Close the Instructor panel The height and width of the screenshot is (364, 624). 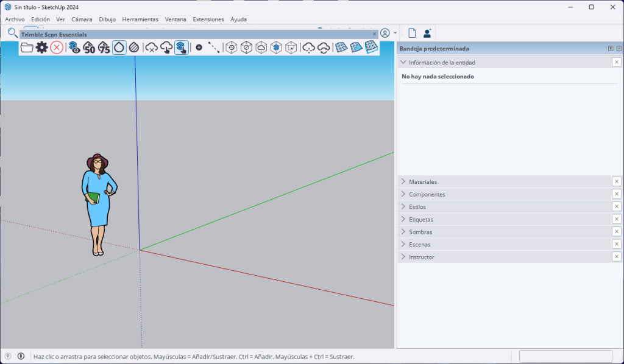pyautogui.click(x=617, y=257)
